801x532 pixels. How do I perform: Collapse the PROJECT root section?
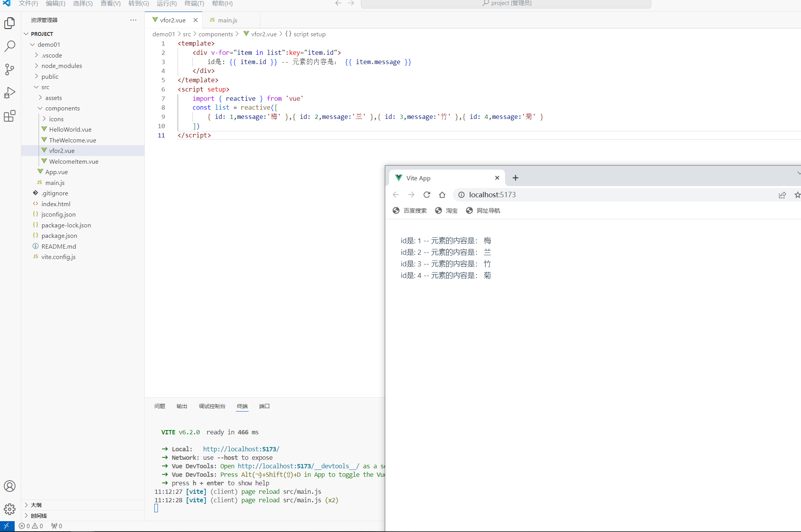(x=26, y=34)
